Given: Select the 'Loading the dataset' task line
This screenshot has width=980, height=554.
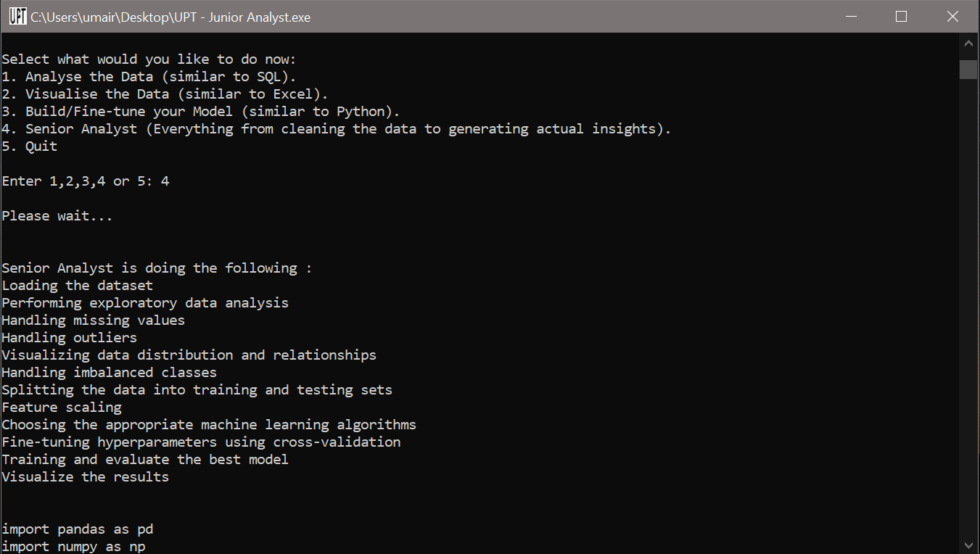Looking at the screenshot, I should point(77,285).
